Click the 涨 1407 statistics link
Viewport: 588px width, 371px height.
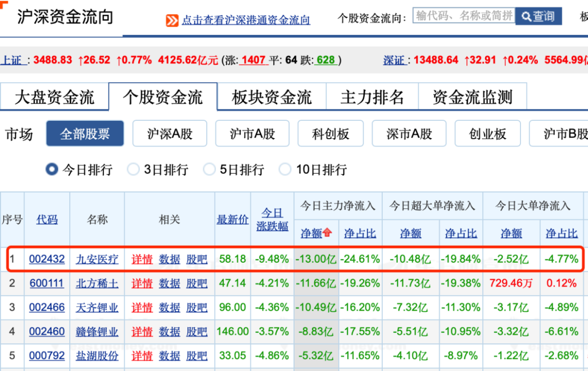[254, 60]
